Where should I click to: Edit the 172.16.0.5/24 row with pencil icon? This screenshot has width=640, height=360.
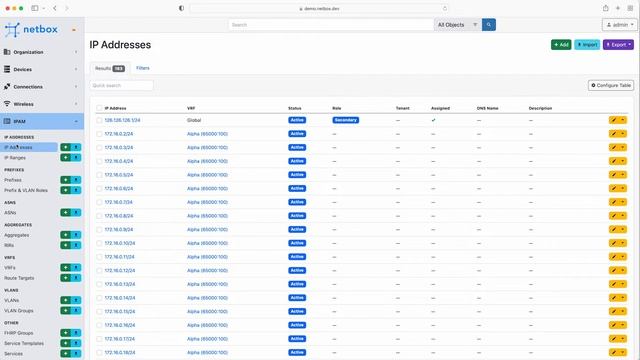tap(614, 175)
